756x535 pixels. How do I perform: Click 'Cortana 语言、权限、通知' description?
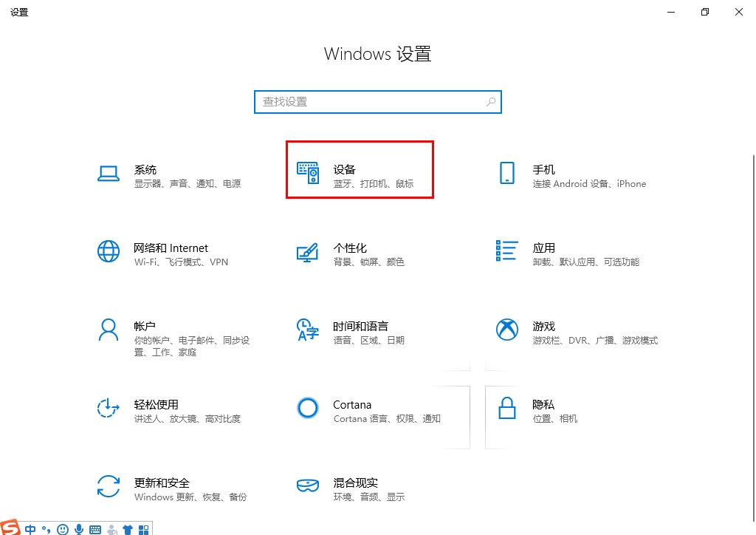(387, 418)
